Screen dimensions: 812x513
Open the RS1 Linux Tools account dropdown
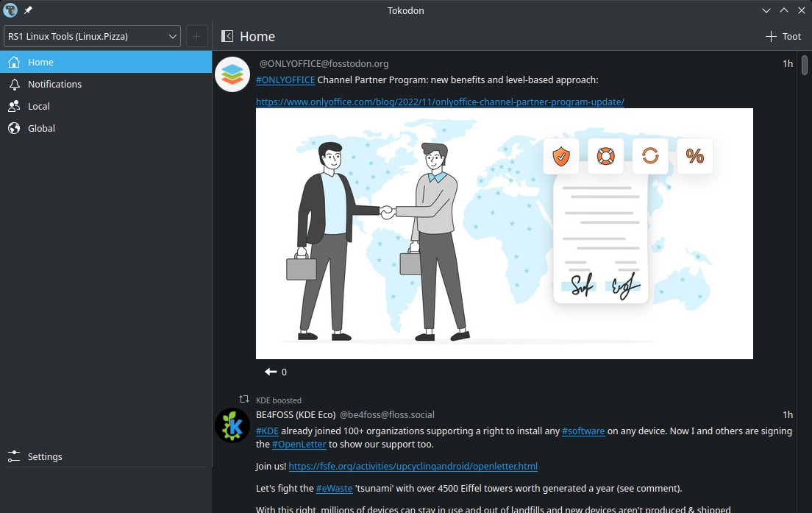tap(92, 36)
